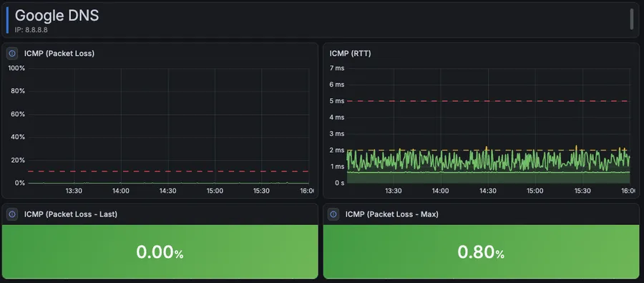Click the 80% label on Packet Loss axis
Image resolution: width=644 pixels, height=283 pixels.
coord(19,91)
